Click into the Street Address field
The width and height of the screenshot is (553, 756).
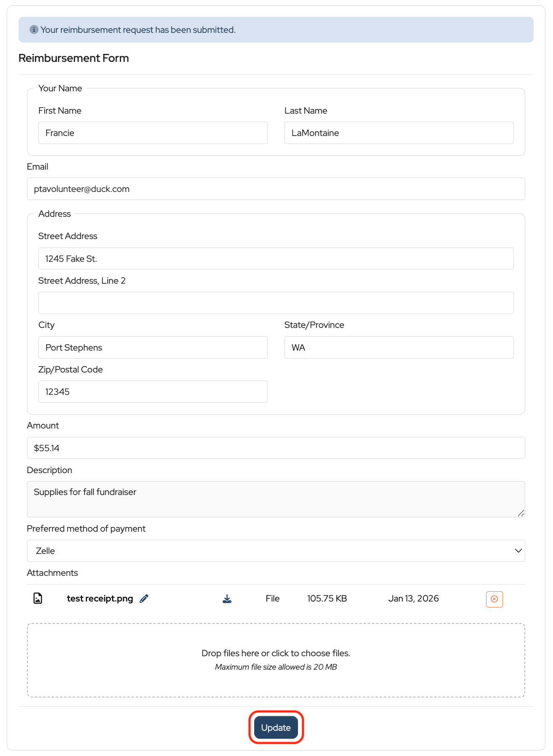(x=276, y=258)
